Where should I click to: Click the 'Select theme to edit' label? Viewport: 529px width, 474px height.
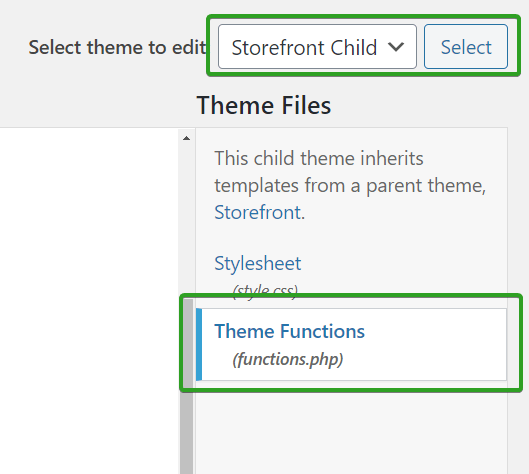[117, 47]
